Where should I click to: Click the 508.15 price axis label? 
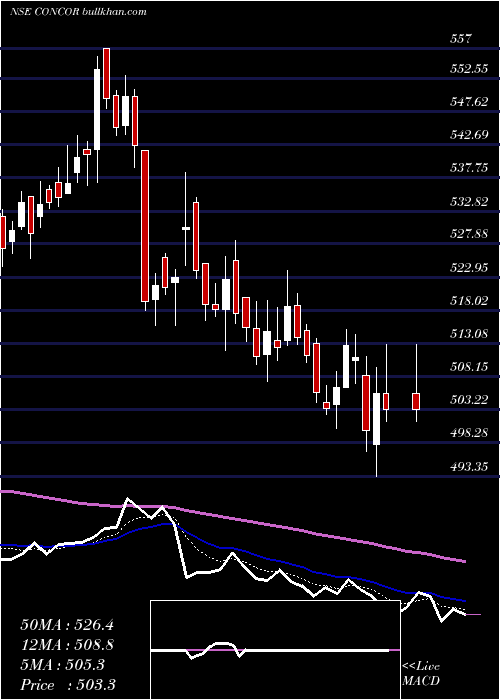(x=469, y=367)
